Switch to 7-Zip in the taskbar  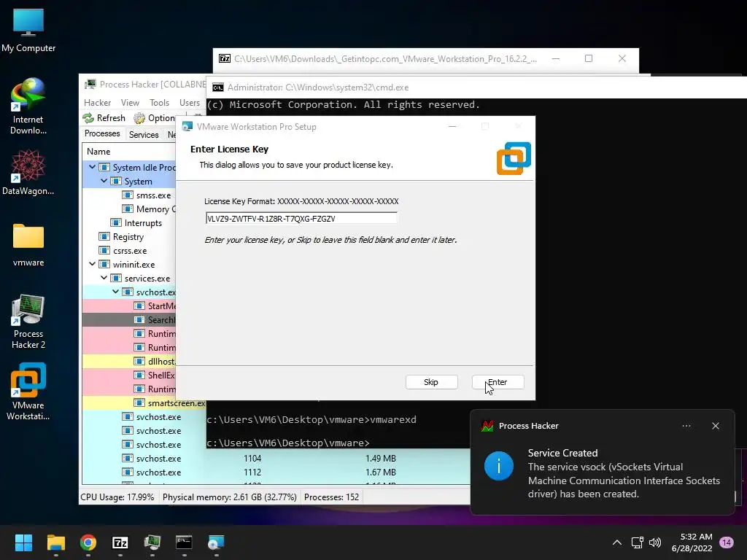point(120,542)
